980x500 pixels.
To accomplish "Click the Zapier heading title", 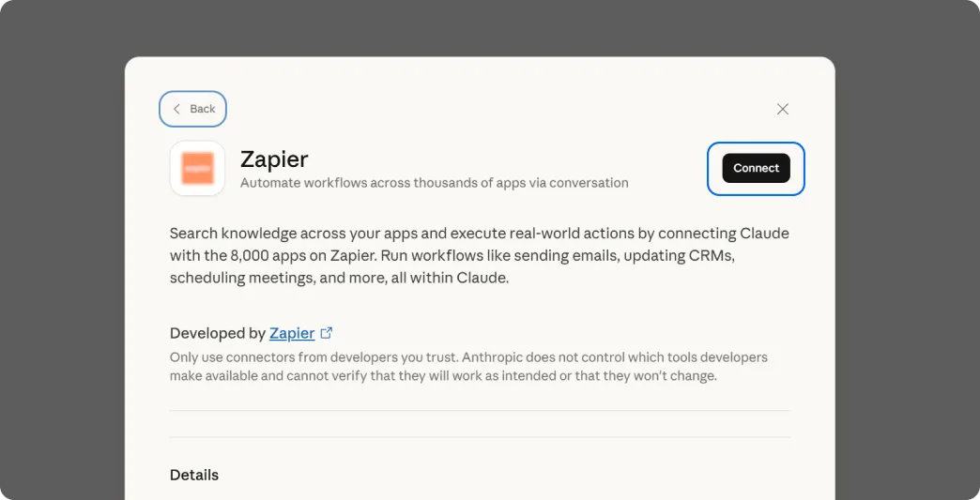I will tap(274, 159).
